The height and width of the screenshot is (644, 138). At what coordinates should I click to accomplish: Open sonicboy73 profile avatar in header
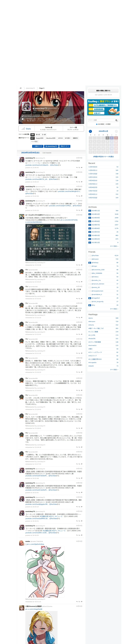coord(26,106)
